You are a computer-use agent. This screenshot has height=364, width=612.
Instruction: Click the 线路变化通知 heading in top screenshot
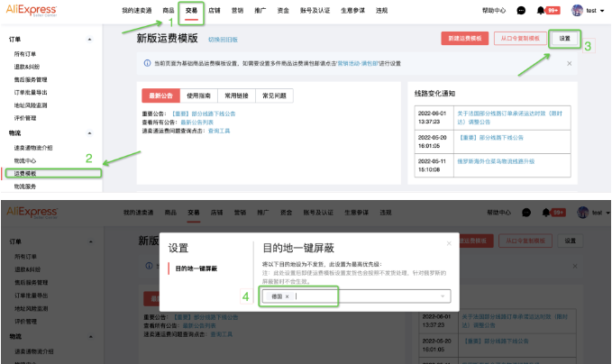click(434, 93)
